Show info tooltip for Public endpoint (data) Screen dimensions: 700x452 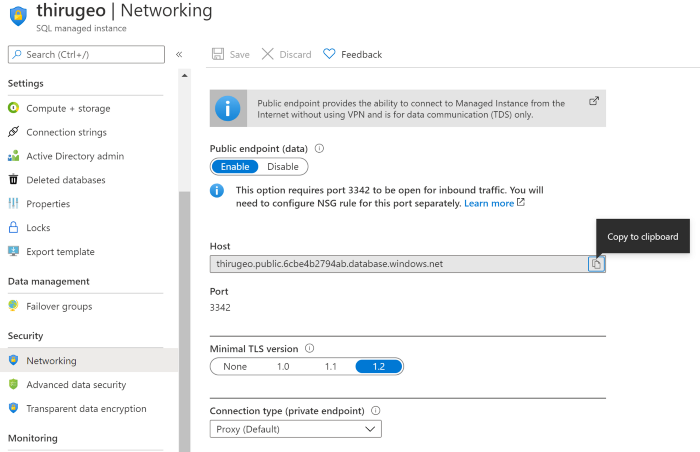pyautogui.click(x=319, y=148)
